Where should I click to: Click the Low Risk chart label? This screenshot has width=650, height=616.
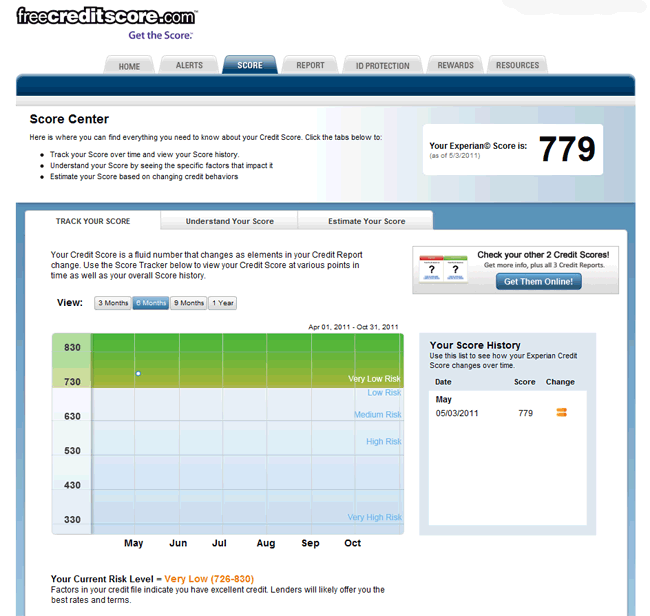(x=384, y=393)
